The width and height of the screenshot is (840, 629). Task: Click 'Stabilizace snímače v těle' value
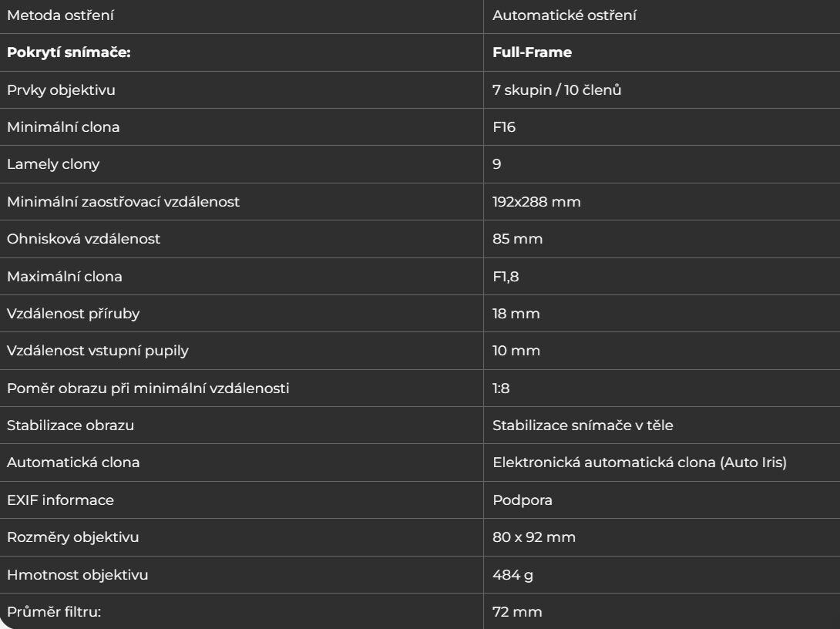pos(583,425)
